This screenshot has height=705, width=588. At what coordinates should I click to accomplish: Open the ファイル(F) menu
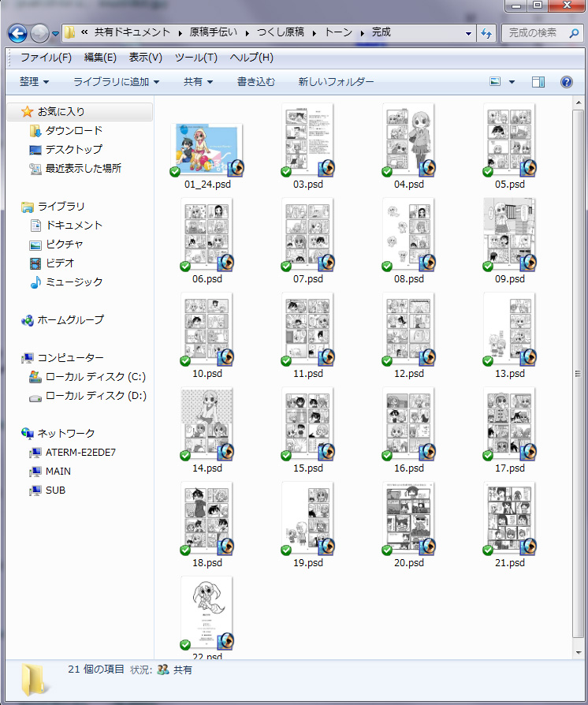click(x=46, y=58)
